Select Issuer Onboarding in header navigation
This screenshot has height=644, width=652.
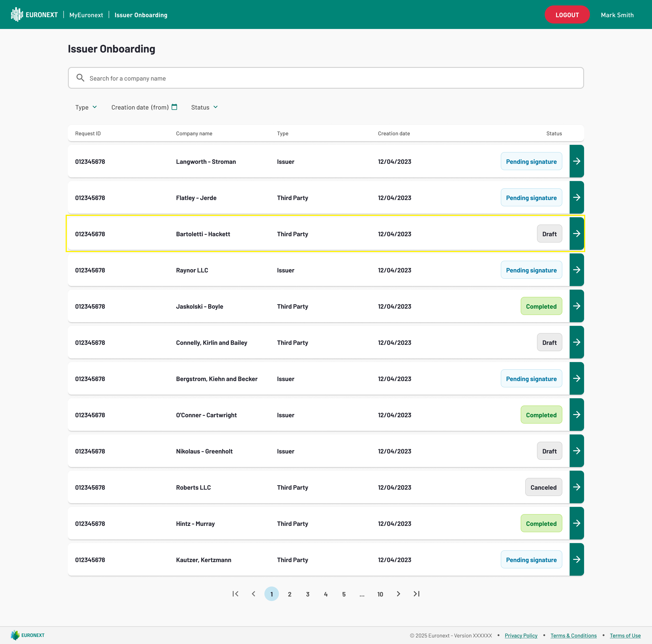141,15
